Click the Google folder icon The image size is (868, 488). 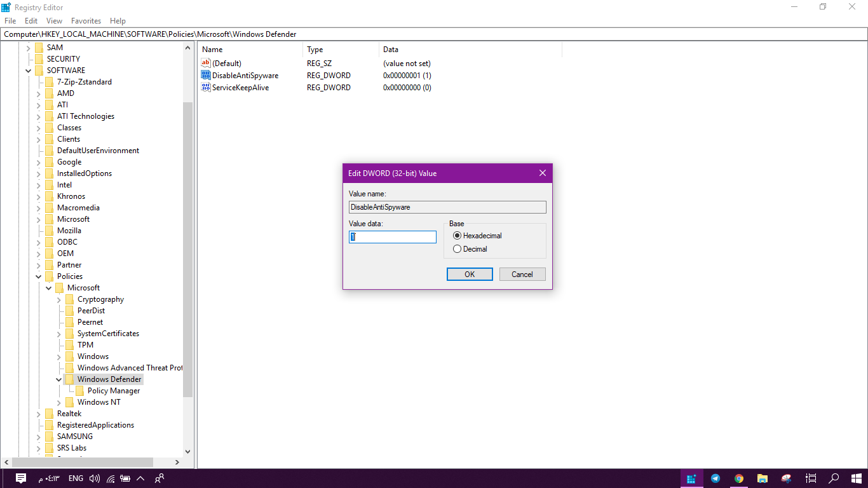(49, 162)
